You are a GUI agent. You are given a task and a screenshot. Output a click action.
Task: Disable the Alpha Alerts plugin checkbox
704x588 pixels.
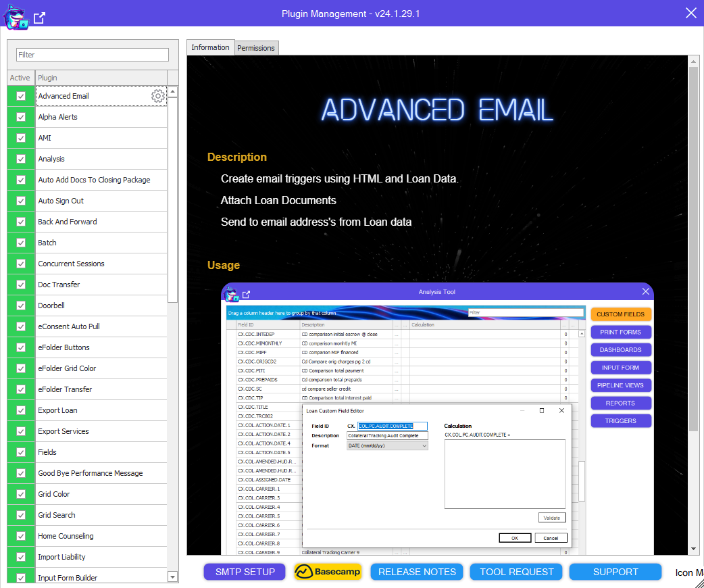[x=21, y=117]
